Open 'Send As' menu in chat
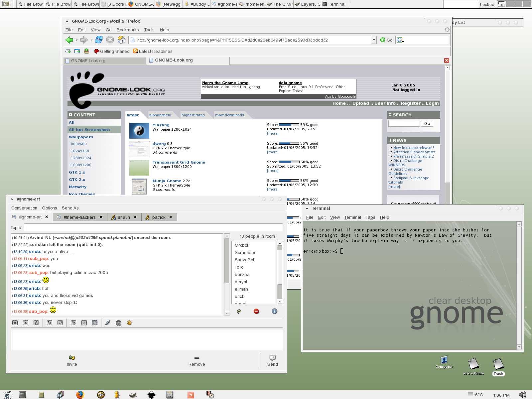 click(70, 208)
